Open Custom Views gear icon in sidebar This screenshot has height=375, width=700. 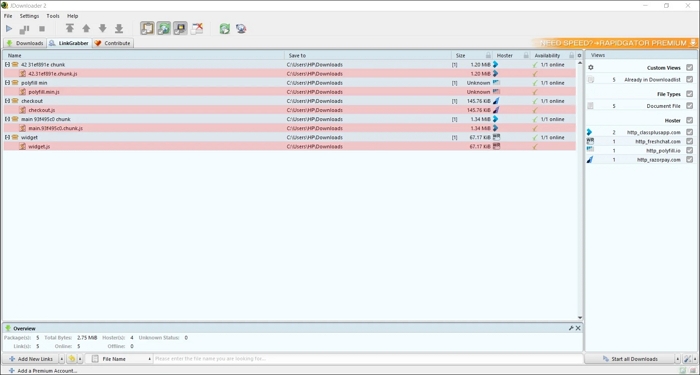coord(591,68)
